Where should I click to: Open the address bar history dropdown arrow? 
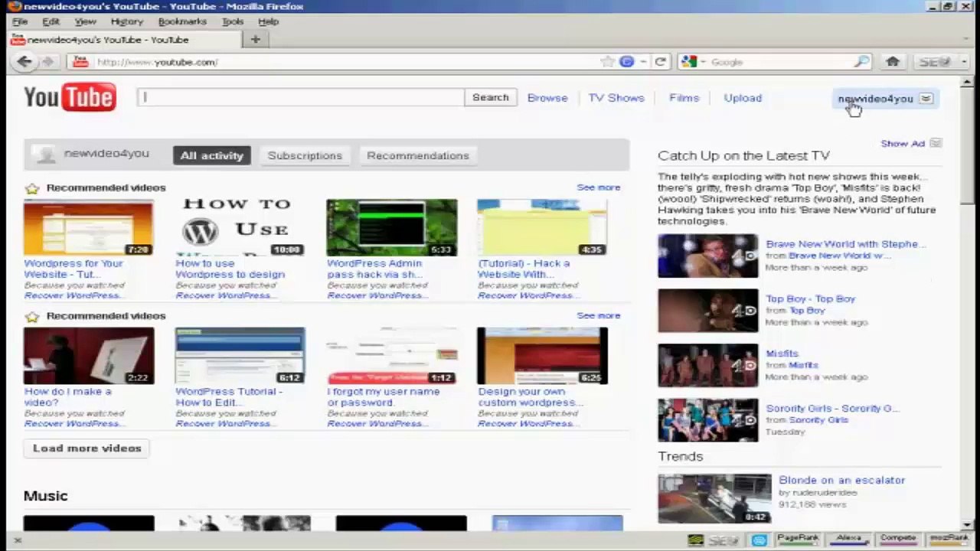(x=643, y=62)
